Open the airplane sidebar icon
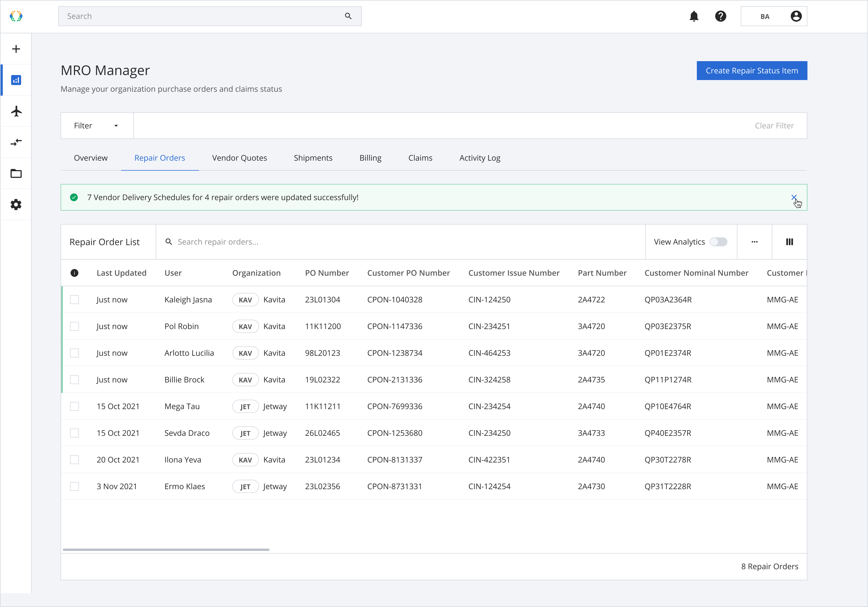The width and height of the screenshot is (868, 607). [16, 111]
